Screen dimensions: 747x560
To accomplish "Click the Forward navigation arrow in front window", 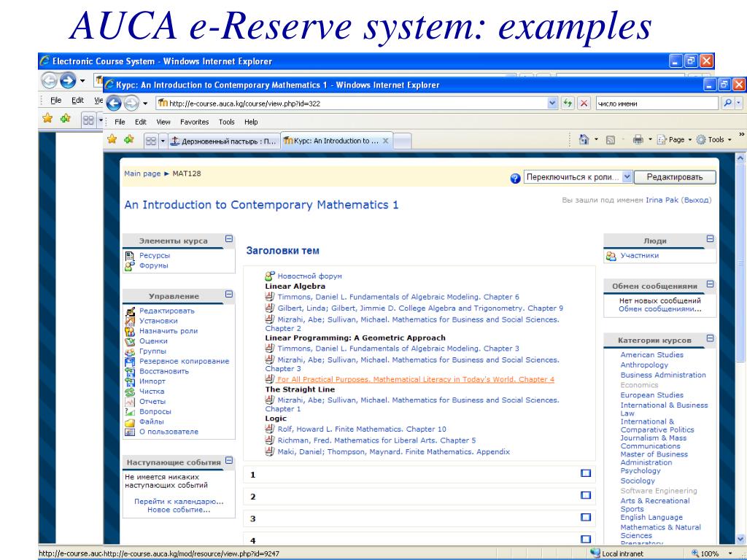I will [131, 103].
